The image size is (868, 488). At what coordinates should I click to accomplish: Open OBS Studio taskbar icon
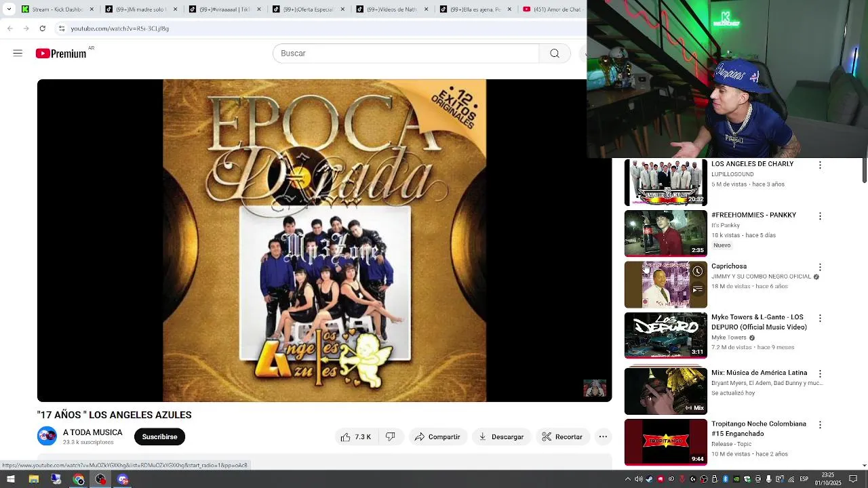click(x=100, y=480)
